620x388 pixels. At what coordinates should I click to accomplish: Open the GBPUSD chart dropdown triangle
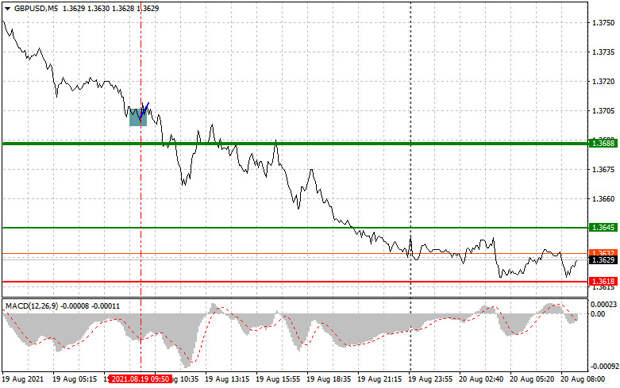pyautogui.click(x=8, y=8)
